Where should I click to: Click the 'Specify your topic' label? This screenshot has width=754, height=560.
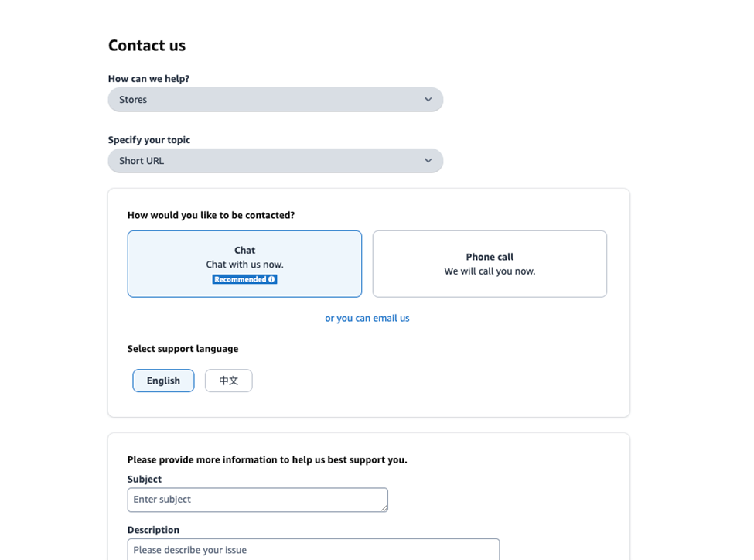tap(149, 140)
